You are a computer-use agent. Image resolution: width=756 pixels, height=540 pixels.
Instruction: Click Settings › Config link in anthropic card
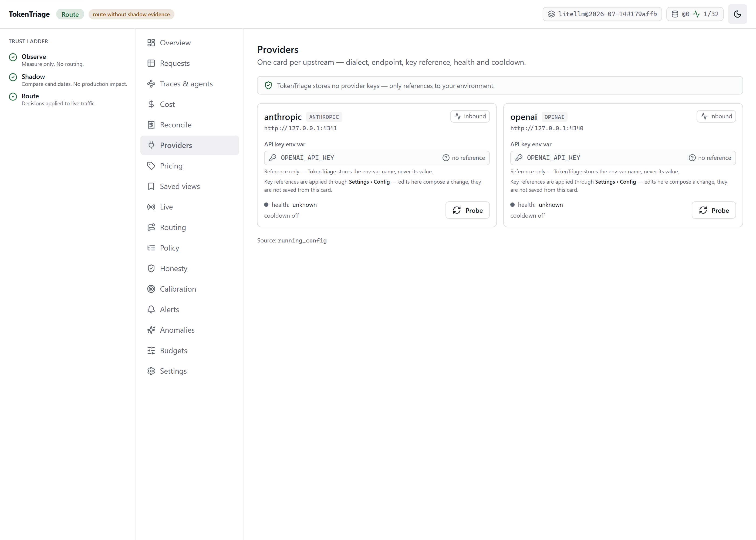pyautogui.click(x=369, y=182)
